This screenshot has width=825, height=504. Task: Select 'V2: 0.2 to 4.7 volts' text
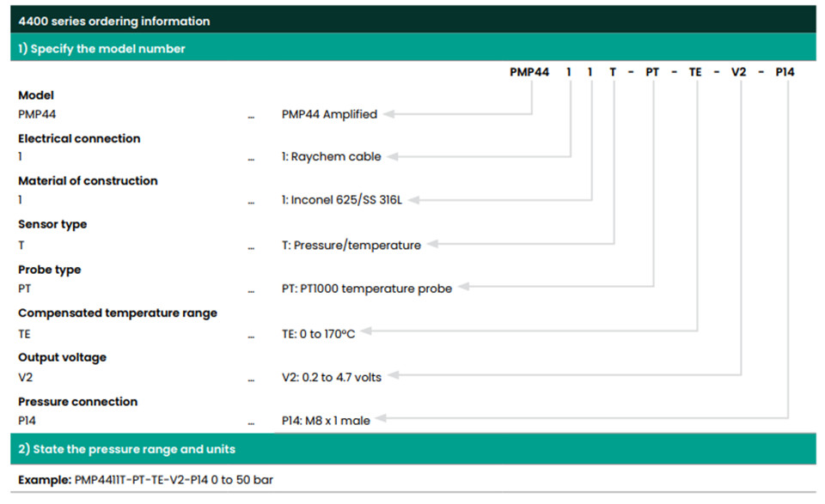tap(332, 377)
